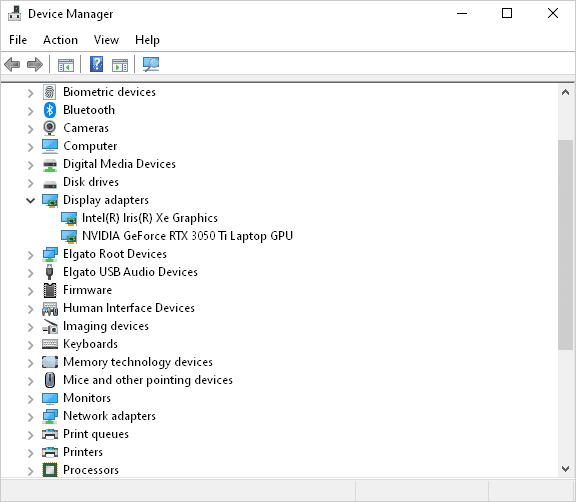Click the Processors chip icon

click(x=50, y=470)
